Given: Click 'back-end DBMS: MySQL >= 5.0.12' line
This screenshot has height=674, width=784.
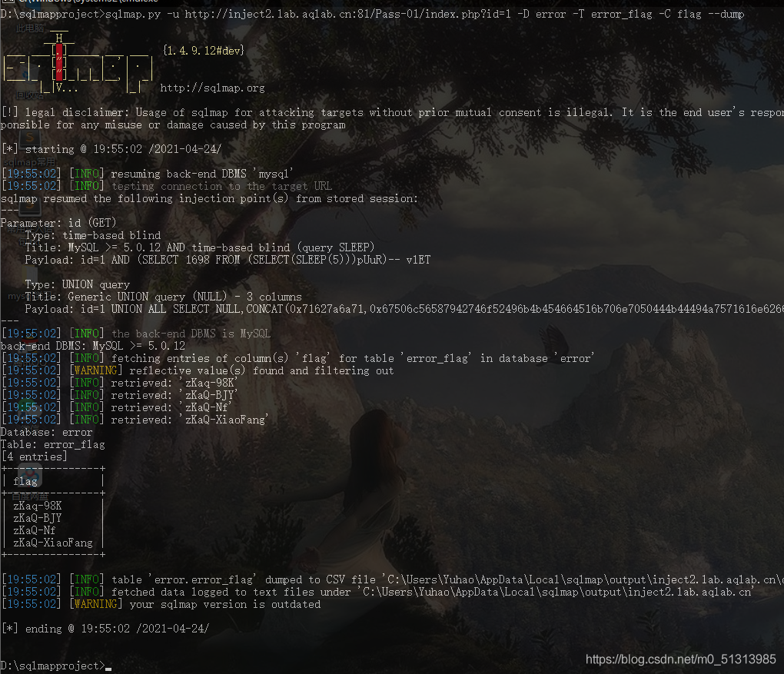Looking at the screenshot, I should coord(93,346).
